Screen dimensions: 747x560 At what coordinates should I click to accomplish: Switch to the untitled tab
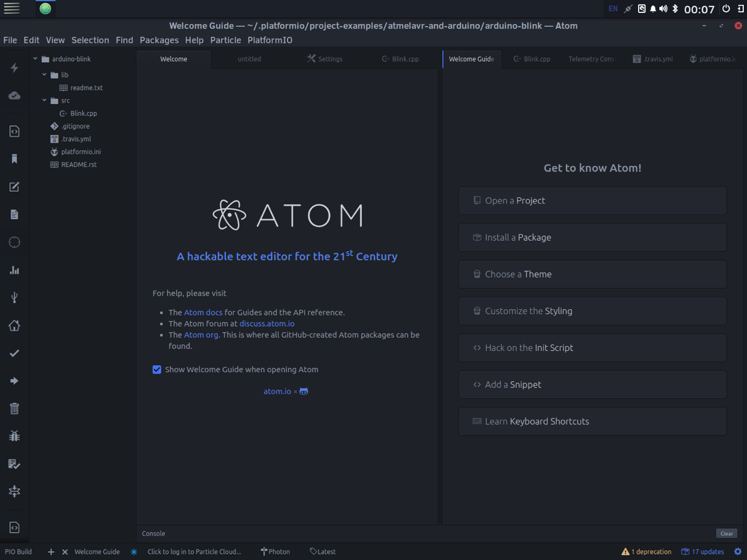pos(249,59)
